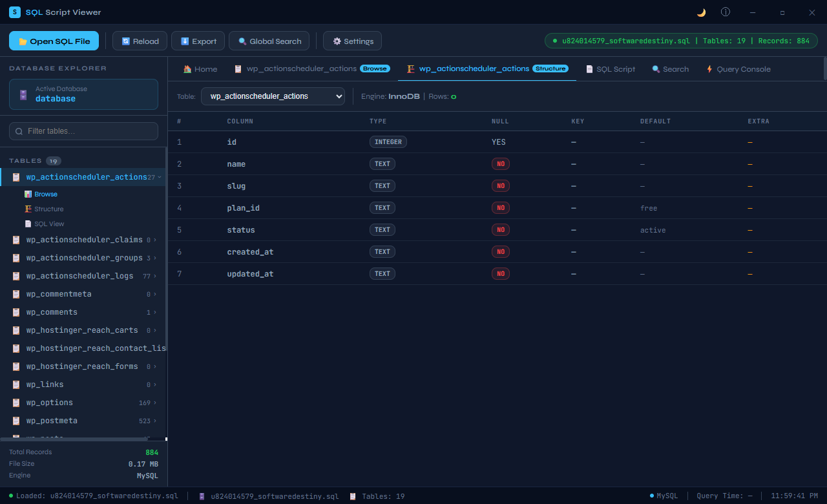Image resolution: width=827 pixels, height=504 pixels.
Task: Open the Settings gear button
Action: [x=353, y=41]
